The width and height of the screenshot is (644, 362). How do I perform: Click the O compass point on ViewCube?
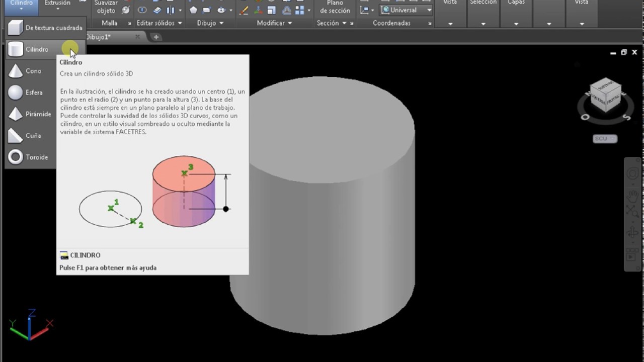pyautogui.click(x=585, y=117)
